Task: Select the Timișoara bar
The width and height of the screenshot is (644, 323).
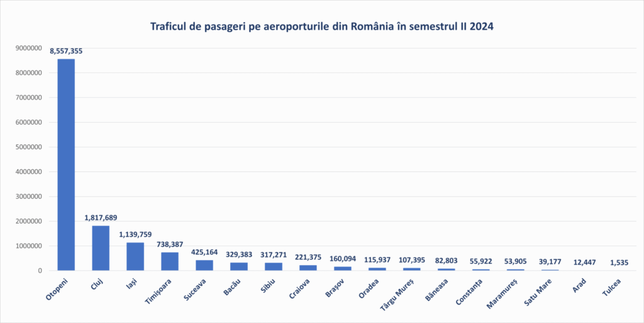Action: (x=170, y=261)
